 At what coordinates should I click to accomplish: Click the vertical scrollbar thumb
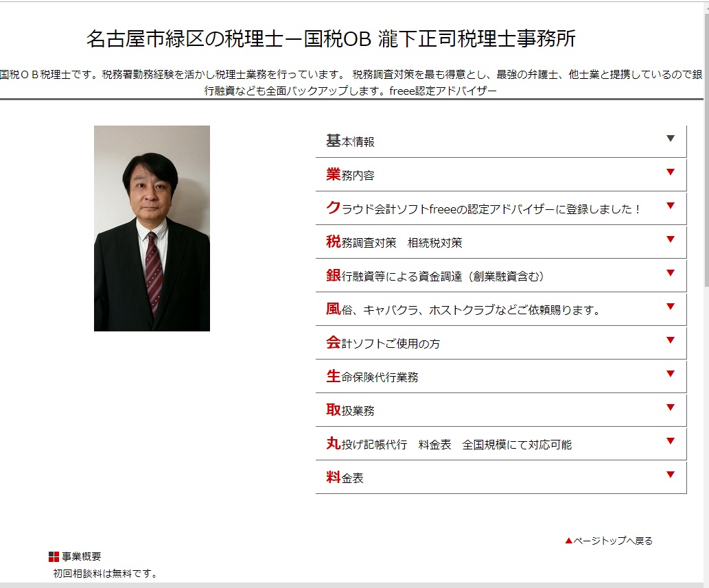[x=707, y=150]
